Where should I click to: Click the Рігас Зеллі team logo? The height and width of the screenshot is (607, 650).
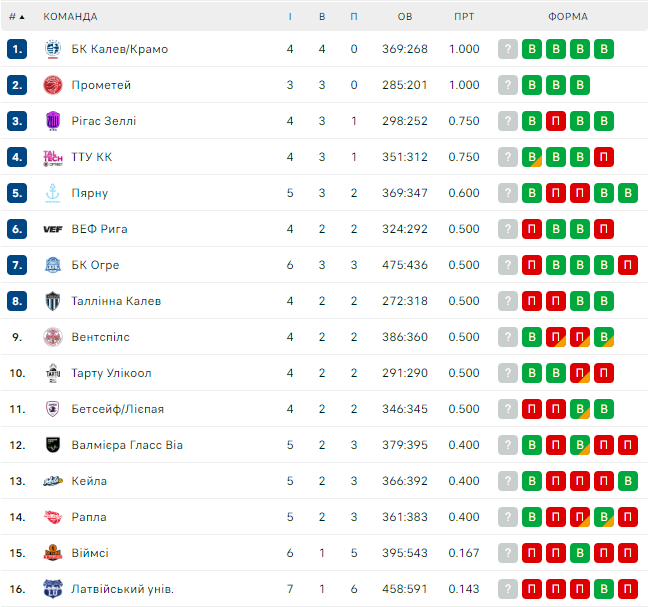53,121
